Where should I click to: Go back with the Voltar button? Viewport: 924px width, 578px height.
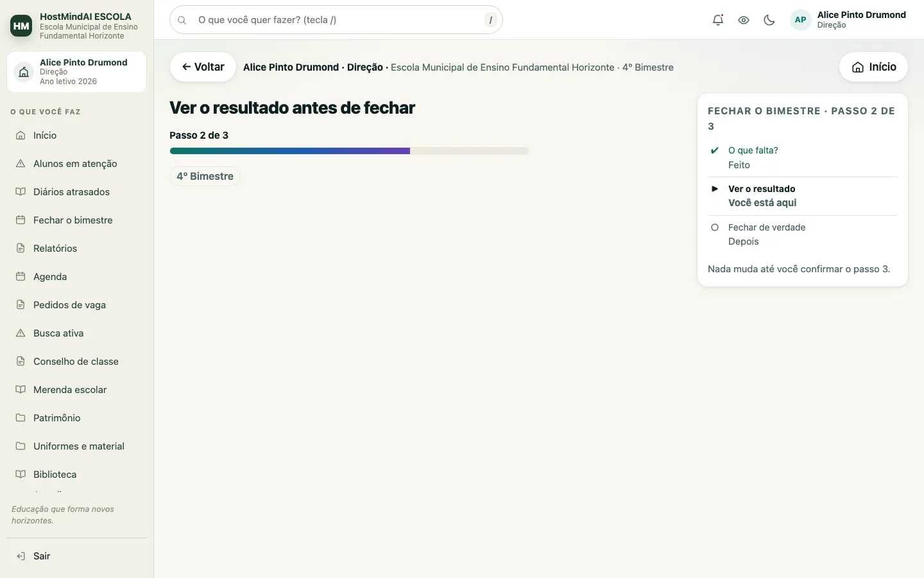tap(203, 67)
